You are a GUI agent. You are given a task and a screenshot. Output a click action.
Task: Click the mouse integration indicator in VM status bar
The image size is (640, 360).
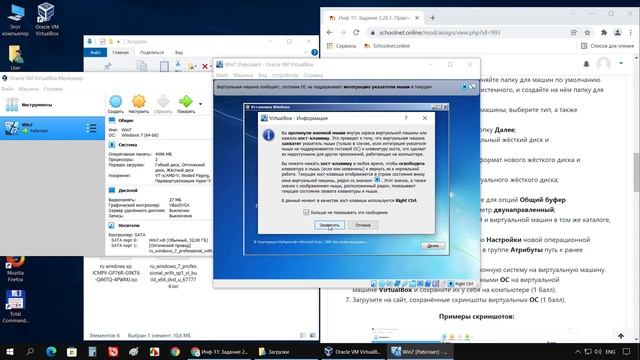443,283
